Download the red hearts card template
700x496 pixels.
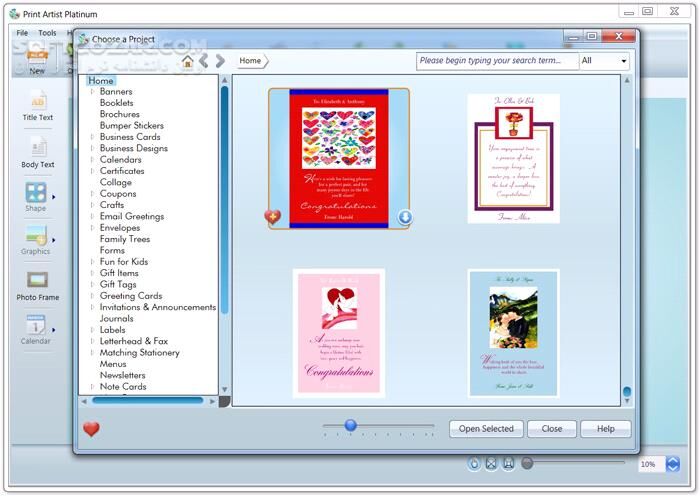coord(405,217)
